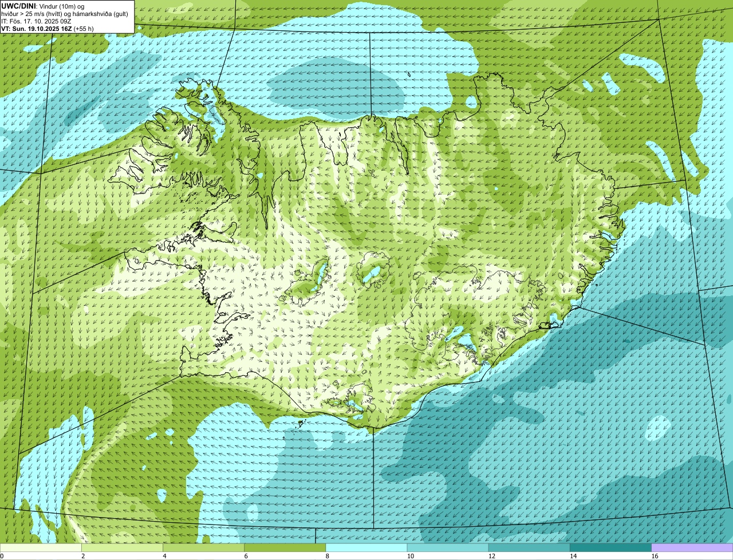Click the legend value 8

[328, 556]
